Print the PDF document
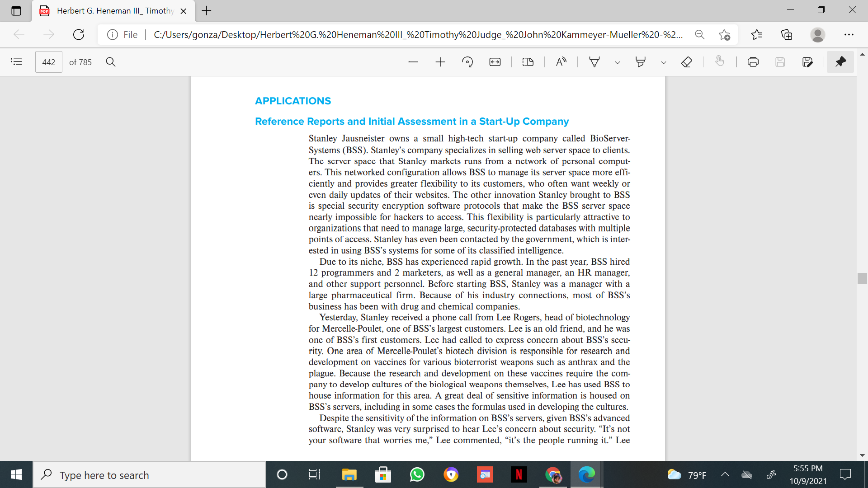 coord(753,62)
